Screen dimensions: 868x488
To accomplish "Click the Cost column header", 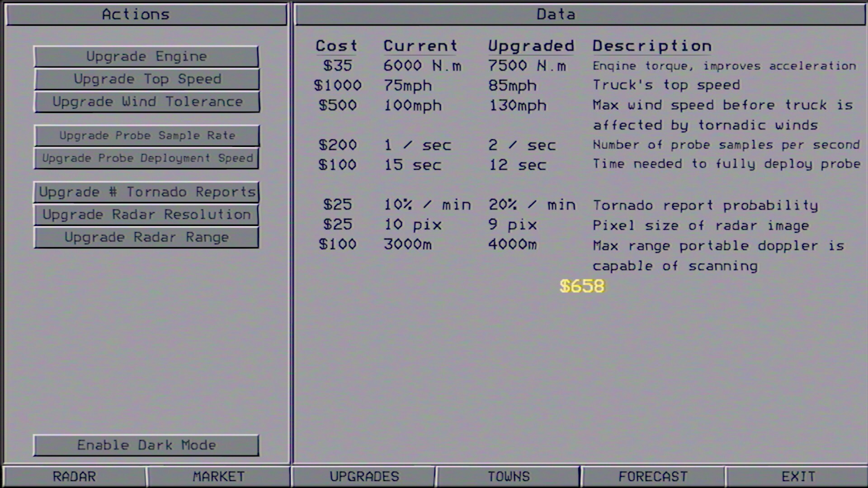I will 336,45.
